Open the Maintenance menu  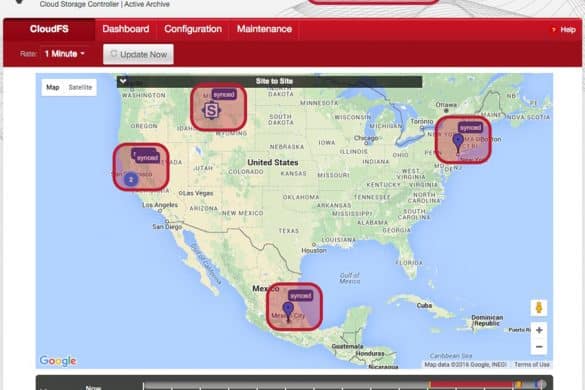[264, 29]
